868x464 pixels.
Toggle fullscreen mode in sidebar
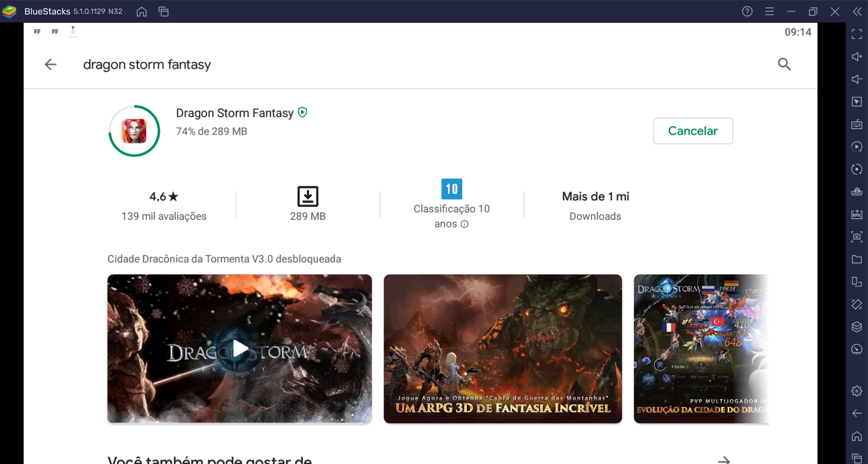point(857,34)
